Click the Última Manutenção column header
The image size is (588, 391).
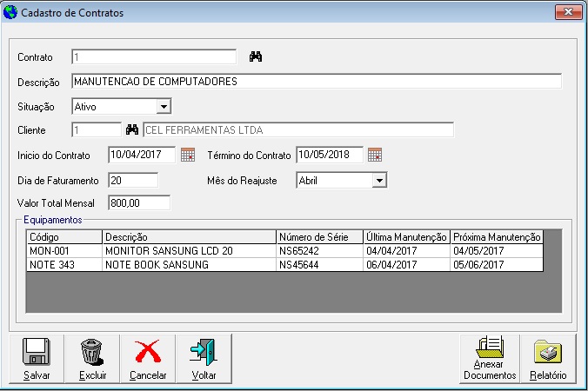407,237
